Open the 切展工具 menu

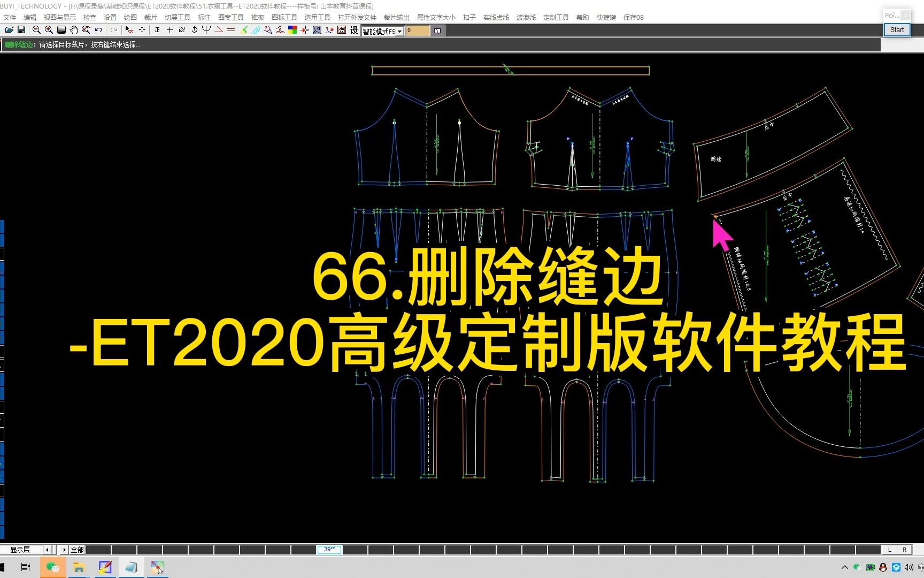pos(178,18)
